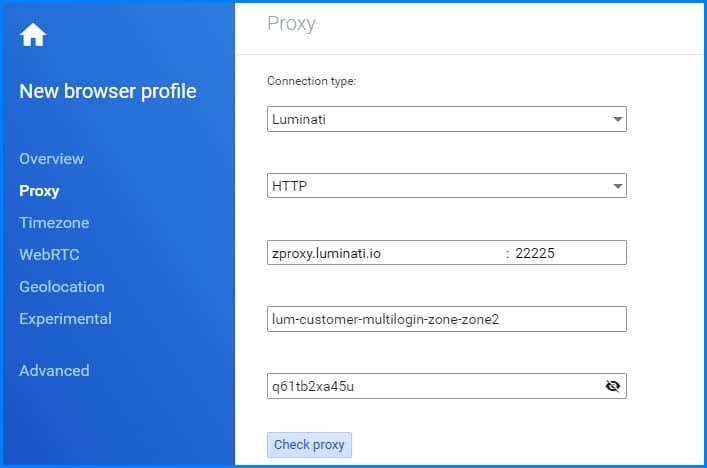The image size is (707, 468).
Task: Open the Advanced settings section
Action: coord(54,371)
